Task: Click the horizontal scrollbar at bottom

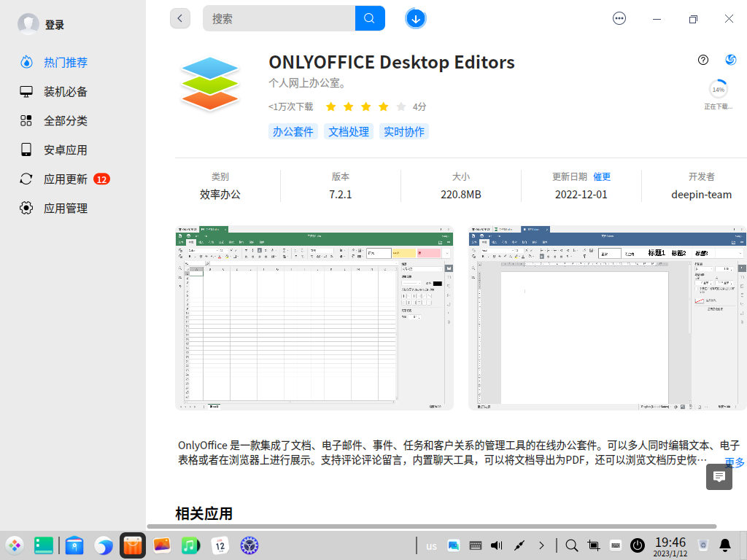Action: pyautogui.click(x=432, y=526)
